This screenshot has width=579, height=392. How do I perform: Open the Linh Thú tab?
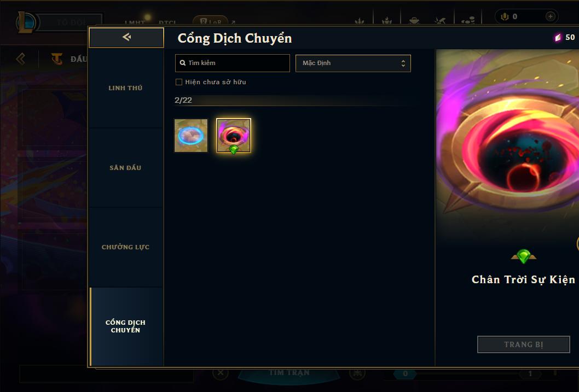125,88
